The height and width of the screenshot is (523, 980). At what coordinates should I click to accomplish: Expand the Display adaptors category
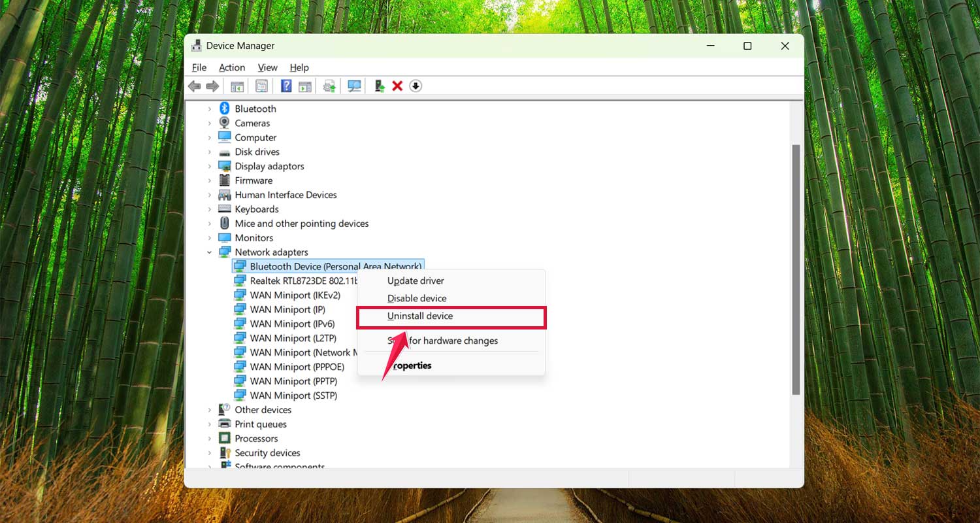210,166
